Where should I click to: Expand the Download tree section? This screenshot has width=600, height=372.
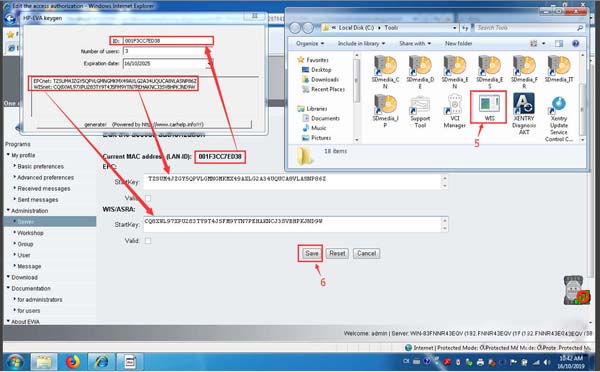coord(8,277)
